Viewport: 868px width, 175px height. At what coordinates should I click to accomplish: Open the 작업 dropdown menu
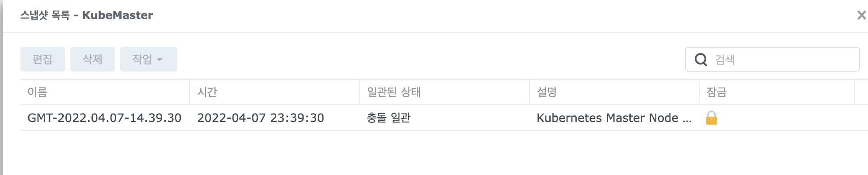[148, 59]
